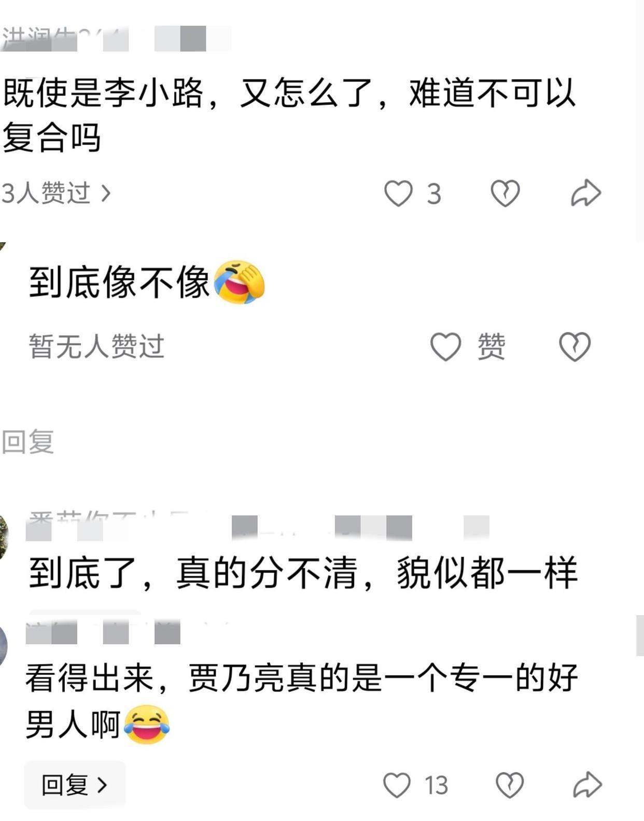Share the 贾乃亮 comment using arrow

point(587,785)
